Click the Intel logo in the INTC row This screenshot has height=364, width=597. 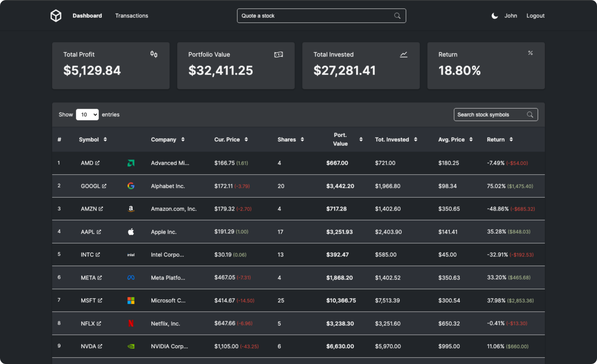point(131,255)
